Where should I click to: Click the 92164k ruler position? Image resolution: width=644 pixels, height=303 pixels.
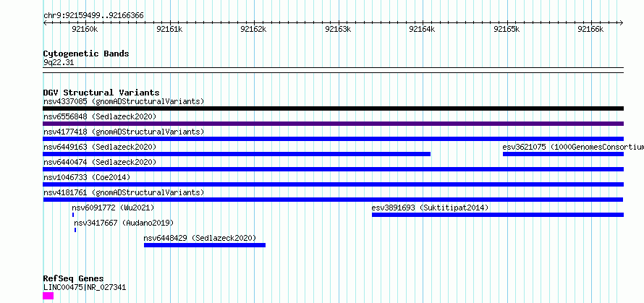(x=423, y=29)
